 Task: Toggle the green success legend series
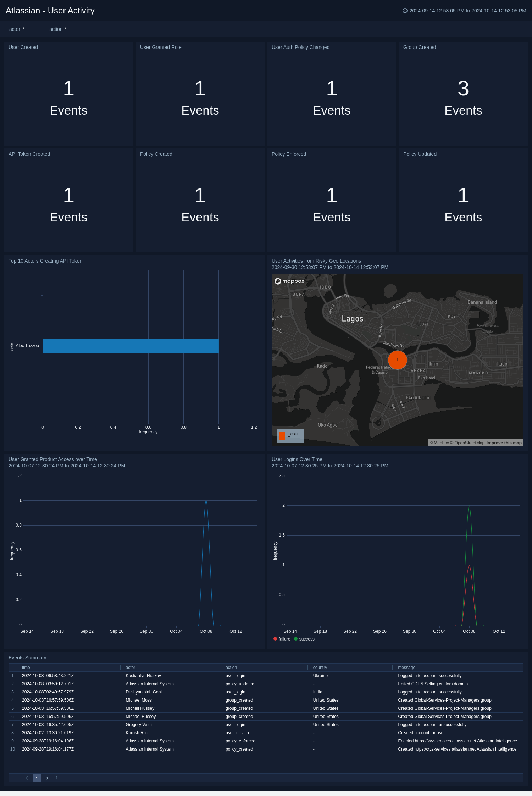pyautogui.click(x=296, y=639)
